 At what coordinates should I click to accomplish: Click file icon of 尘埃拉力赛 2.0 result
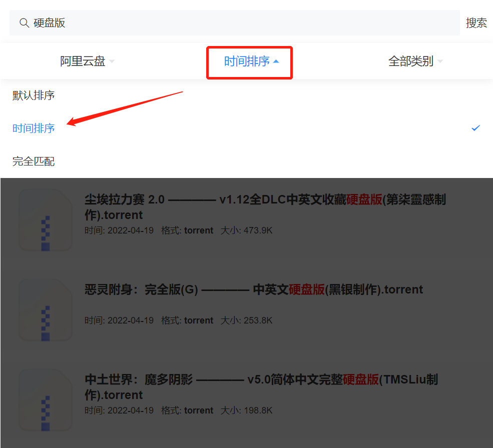[45, 219]
